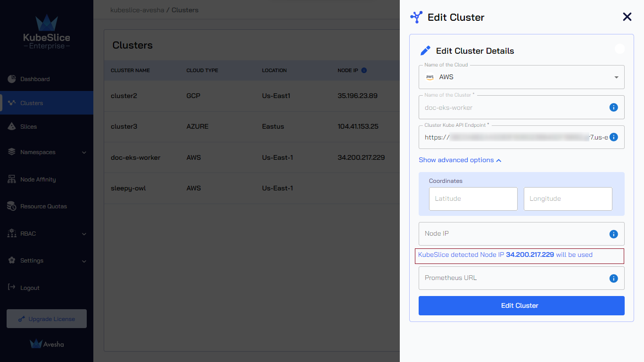This screenshot has width=644, height=362.
Task: Click the CLUSTER NAME column header
Action: [x=130, y=70]
